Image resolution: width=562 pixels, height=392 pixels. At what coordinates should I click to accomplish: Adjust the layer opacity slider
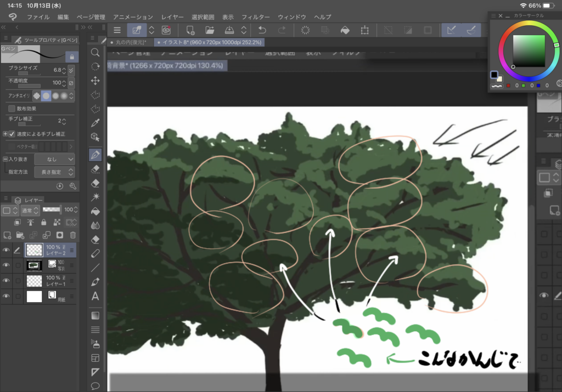pyautogui.click(x=51, y=209)
